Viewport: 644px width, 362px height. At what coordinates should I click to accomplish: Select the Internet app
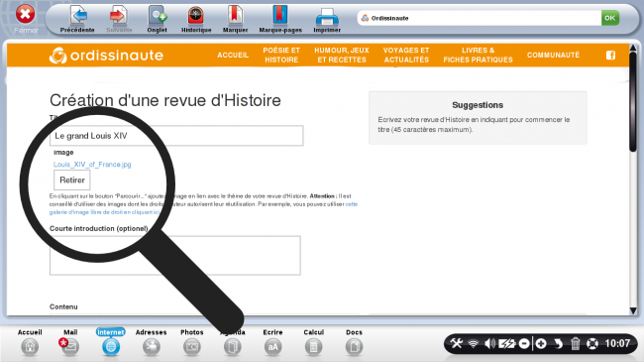pyautogui.click(x=111, y=343)
